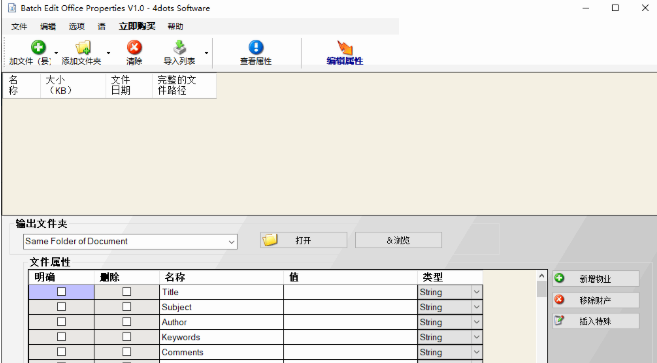Sort by the 文件日期 column header
Screen dimensions: 657x363
tap(129, 85)
